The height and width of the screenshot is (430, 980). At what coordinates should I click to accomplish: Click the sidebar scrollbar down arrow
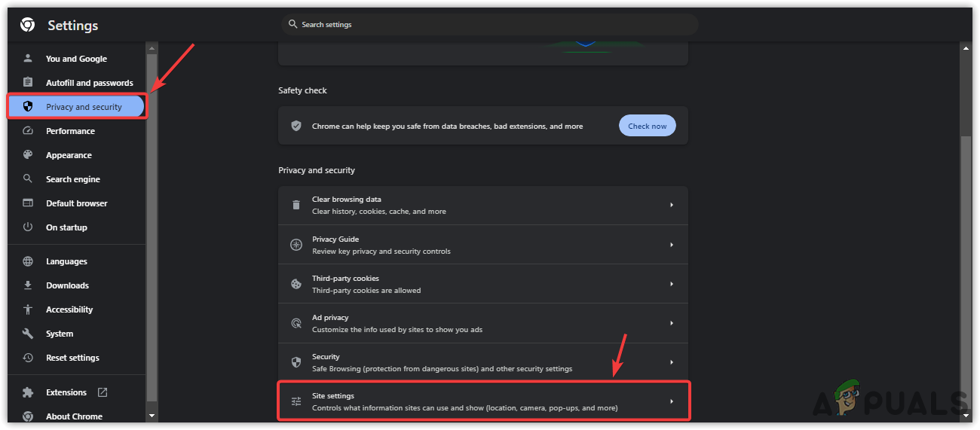coord(152,414)
